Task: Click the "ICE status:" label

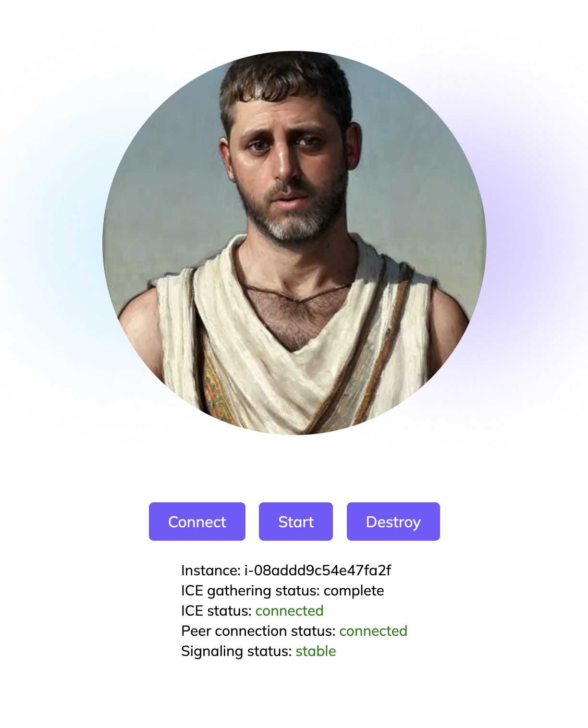Action: (216, 611)
